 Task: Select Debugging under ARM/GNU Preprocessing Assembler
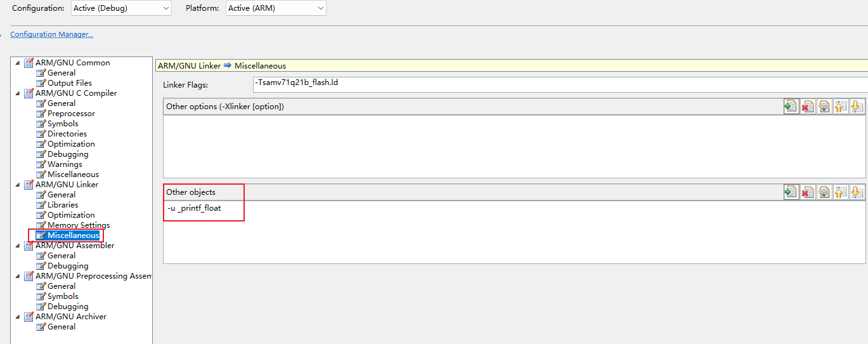pyautogui.click(x=68, y=307)
